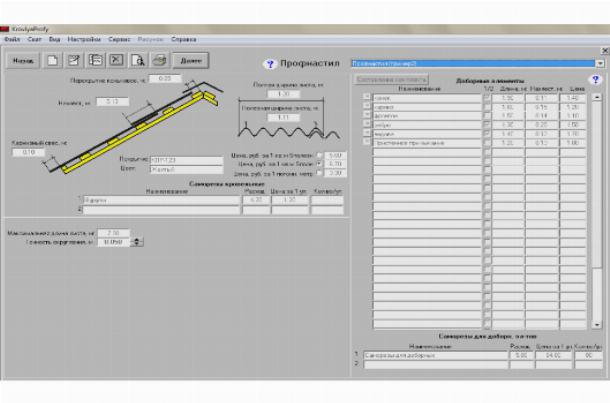This screenshot has height=403, width=610.
Task: Open print preview with the magnifier icon
Action: tap(139, 61)
